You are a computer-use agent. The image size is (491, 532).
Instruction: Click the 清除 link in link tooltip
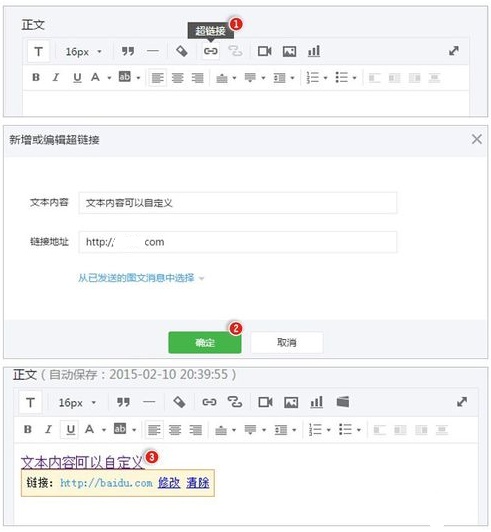[197, 482]
